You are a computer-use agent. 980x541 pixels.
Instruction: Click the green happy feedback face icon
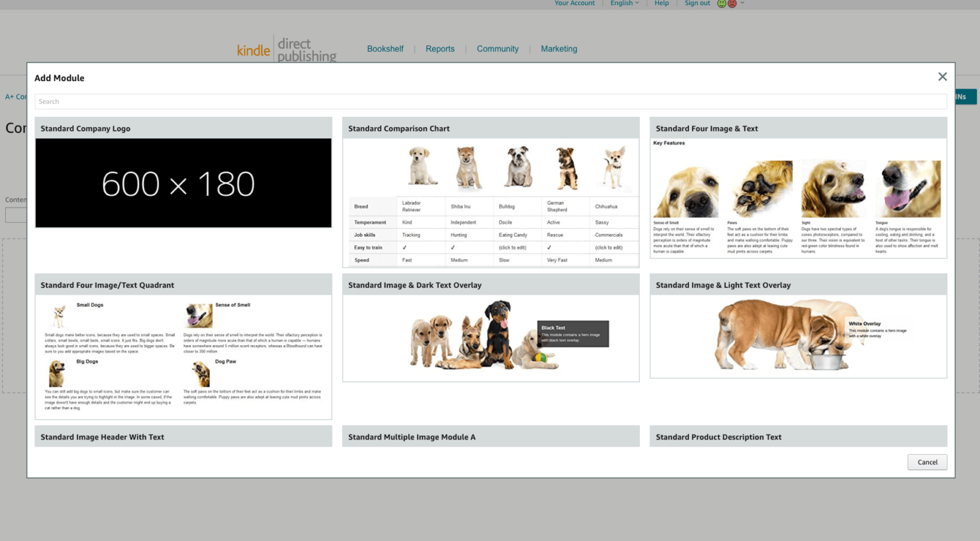click(722, 4)
